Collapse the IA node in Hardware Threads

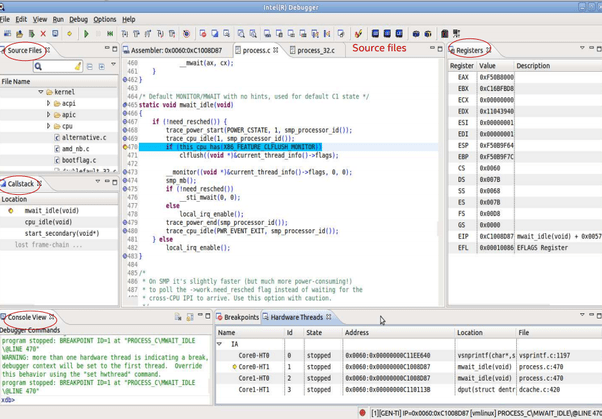click(220, 344)
